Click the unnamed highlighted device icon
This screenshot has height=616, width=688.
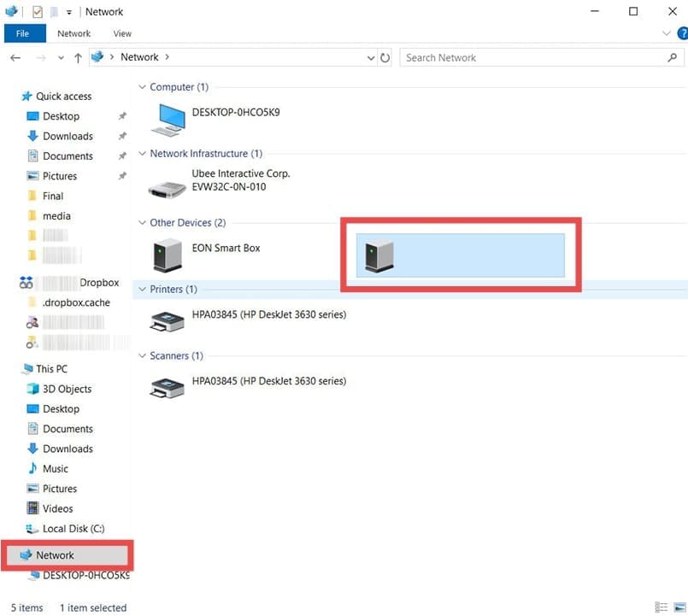[x=379, y=255]
